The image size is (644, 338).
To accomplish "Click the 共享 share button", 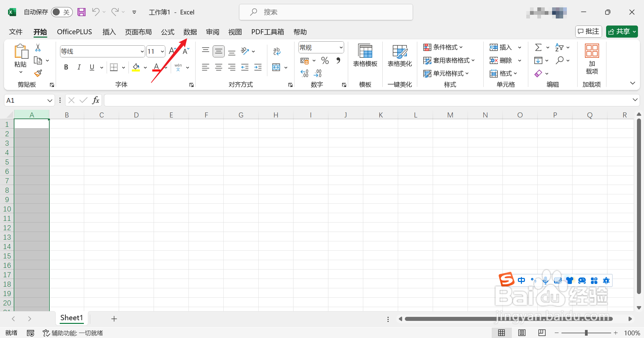I will coord(622,32).
